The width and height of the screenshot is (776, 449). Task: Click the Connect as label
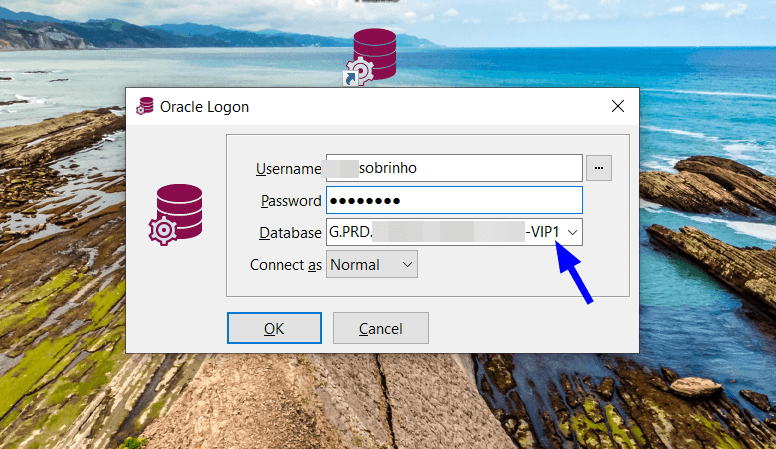285,265
